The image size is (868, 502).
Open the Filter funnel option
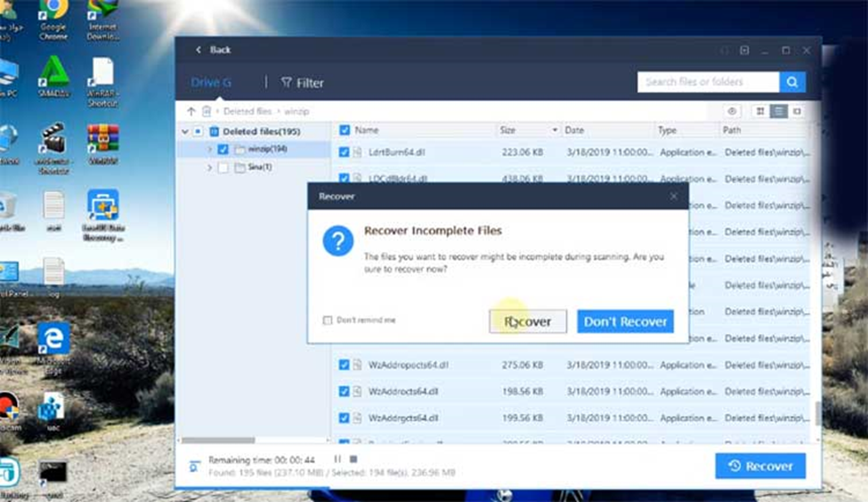pos(302,83)
